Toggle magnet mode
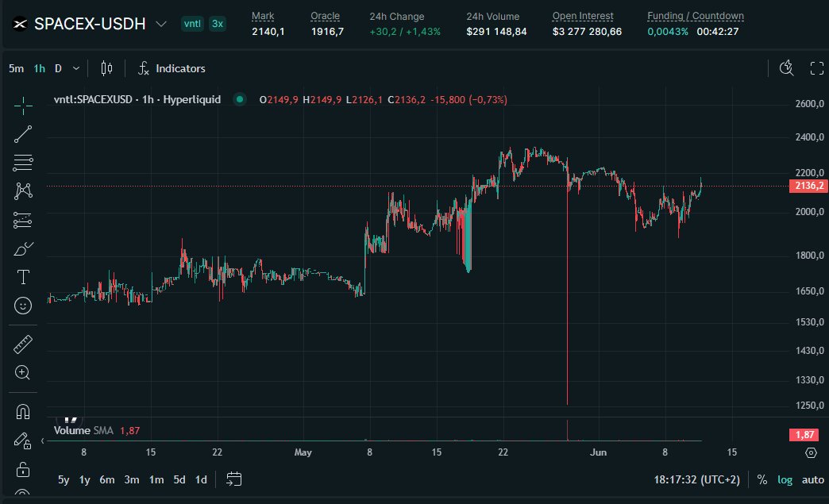Viewport: 829px width, 504px height. [23, 412]
